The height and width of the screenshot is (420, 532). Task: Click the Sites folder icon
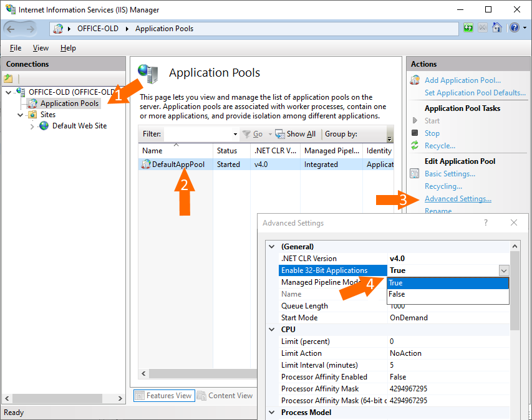(x=32, y=115)
